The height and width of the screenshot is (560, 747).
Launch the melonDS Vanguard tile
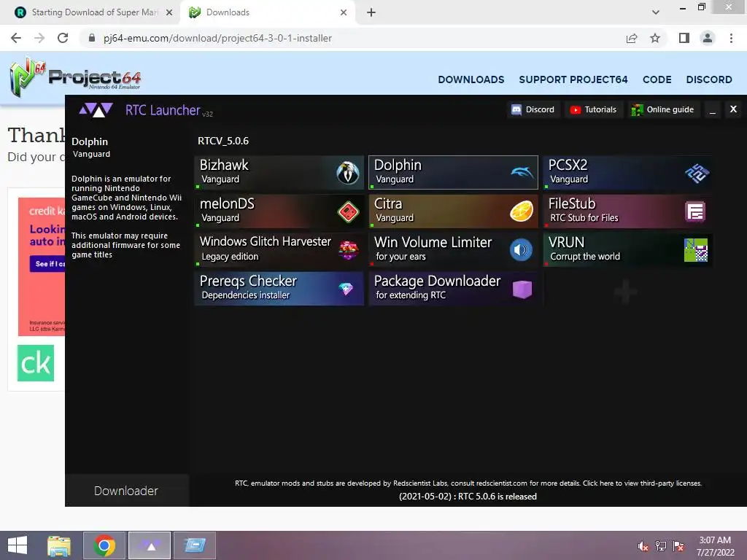(279, 211)
